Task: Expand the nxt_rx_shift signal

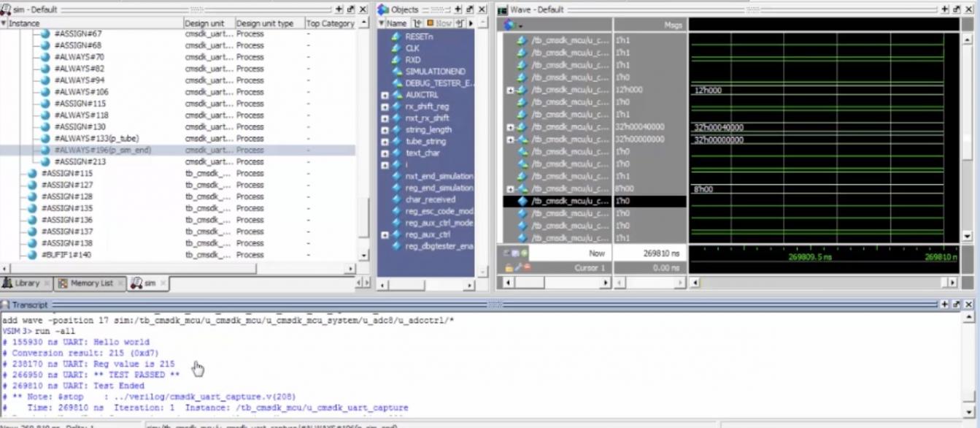Action: pyautogui.click(x=385, y=118)
